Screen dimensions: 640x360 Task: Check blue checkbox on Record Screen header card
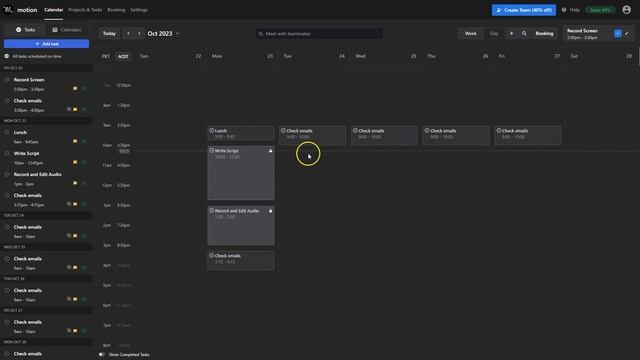[x=618, y=33]
